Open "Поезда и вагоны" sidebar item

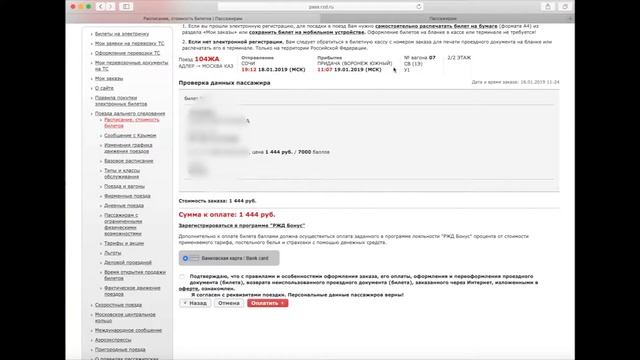[x=124, y=186]
